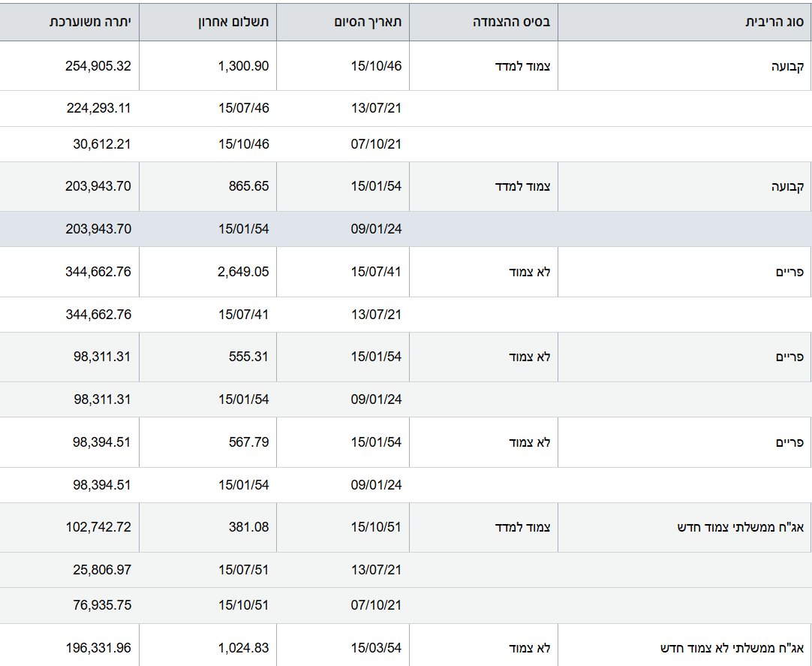Click the payment cell showing 555.31
Viewport: 812px width, 666px height.
tap(250, 357)
